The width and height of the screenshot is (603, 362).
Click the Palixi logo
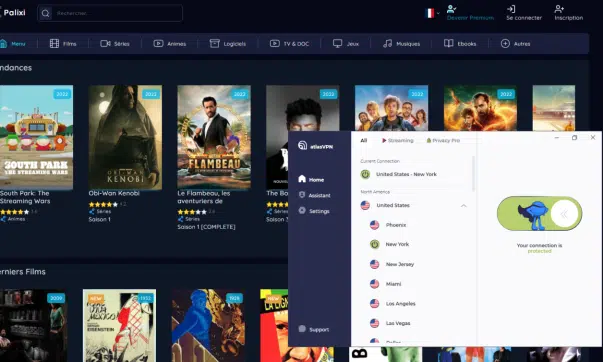(x=13, y=13)
